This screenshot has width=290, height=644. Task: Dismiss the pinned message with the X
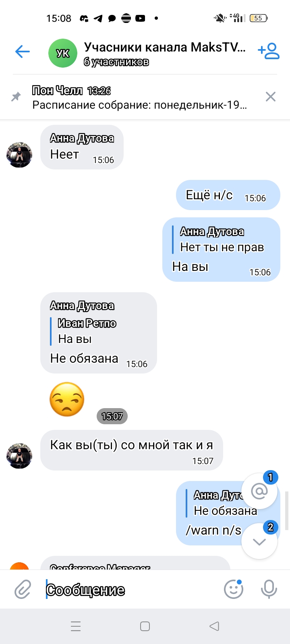[x=271, y=97]
